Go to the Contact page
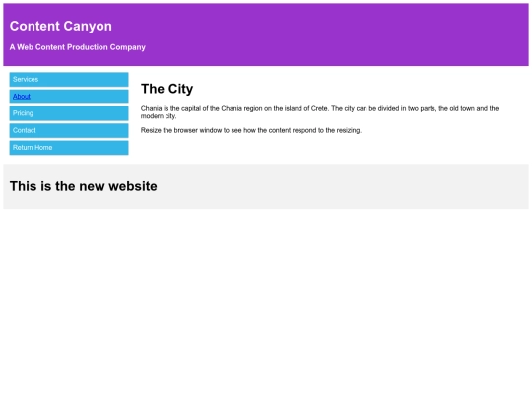Viewport: 532px width, 399px height. click(69, 130)
